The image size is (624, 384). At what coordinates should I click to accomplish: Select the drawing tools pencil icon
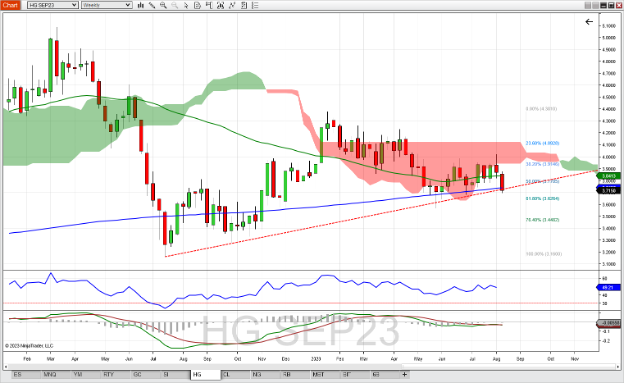tap(152, 5)
